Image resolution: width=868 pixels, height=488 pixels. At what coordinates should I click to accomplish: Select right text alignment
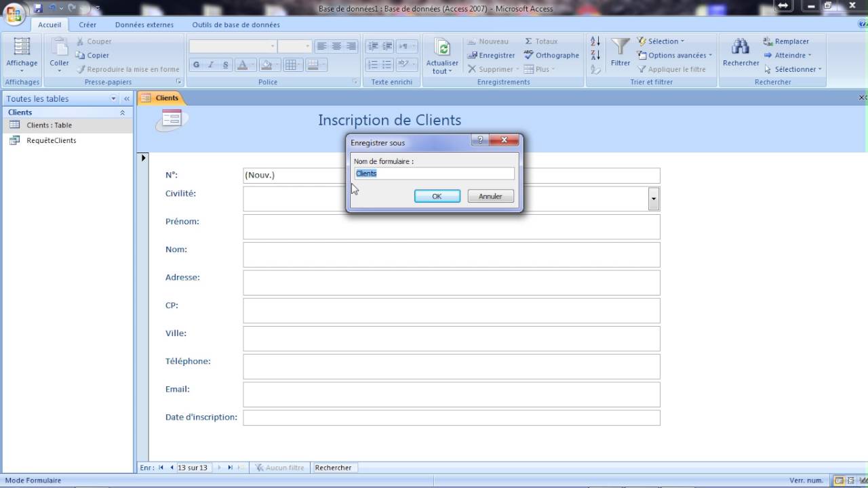351,46
